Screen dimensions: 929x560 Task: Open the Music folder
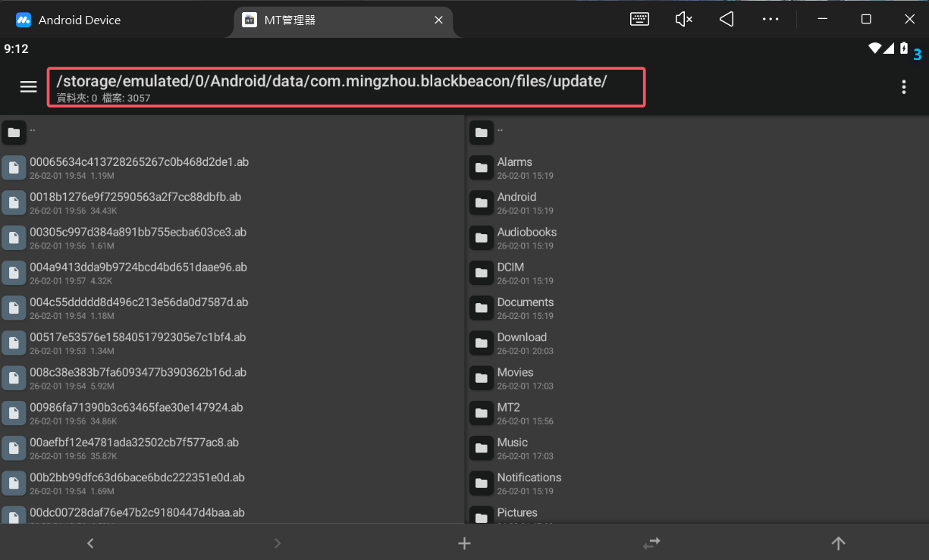point(697,448)
